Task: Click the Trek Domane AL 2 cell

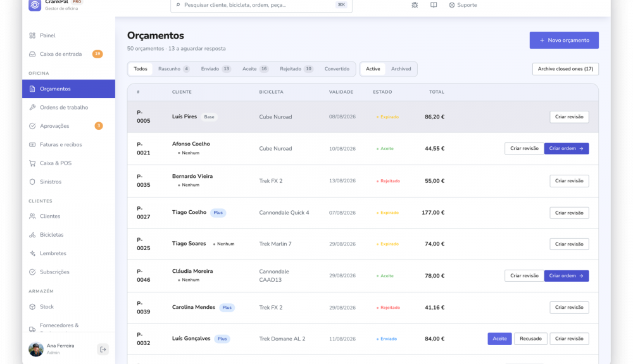Action: tap(282, 339)
